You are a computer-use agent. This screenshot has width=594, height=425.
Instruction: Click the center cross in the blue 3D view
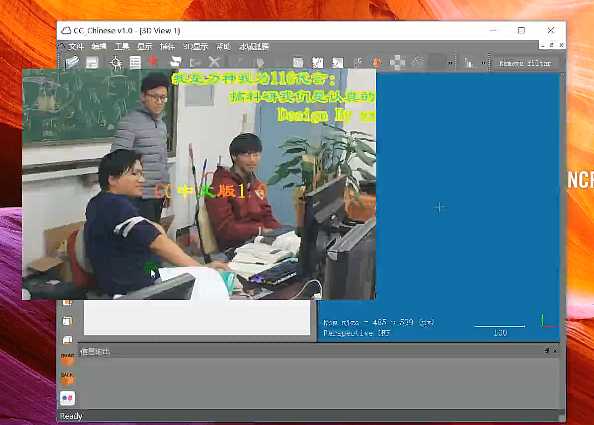click(x=439, y=208)
